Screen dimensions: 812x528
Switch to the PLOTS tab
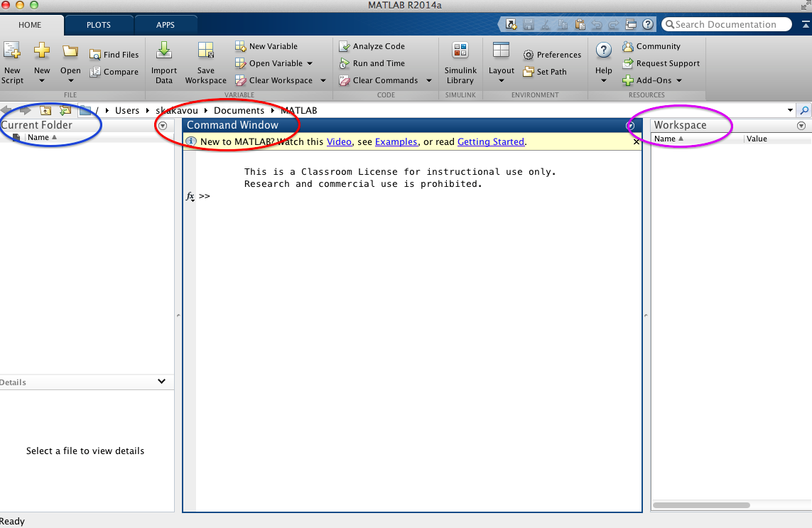pyautogui.click(x=99, y=25)
